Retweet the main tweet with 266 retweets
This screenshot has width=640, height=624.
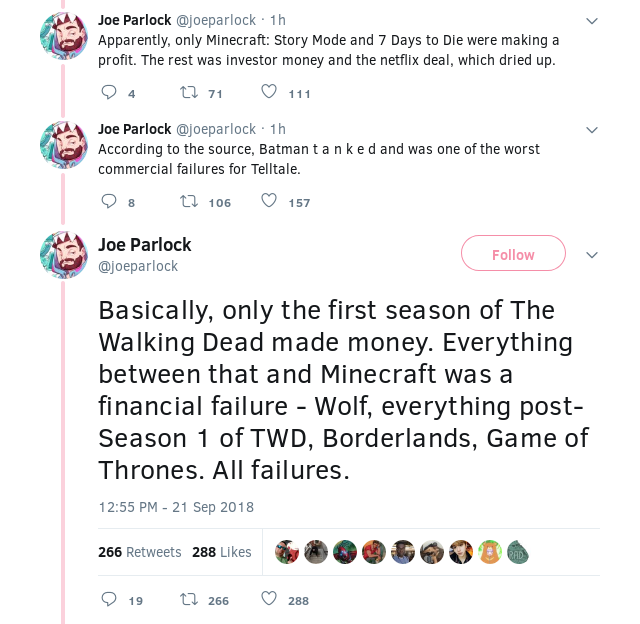coord(188,599)
